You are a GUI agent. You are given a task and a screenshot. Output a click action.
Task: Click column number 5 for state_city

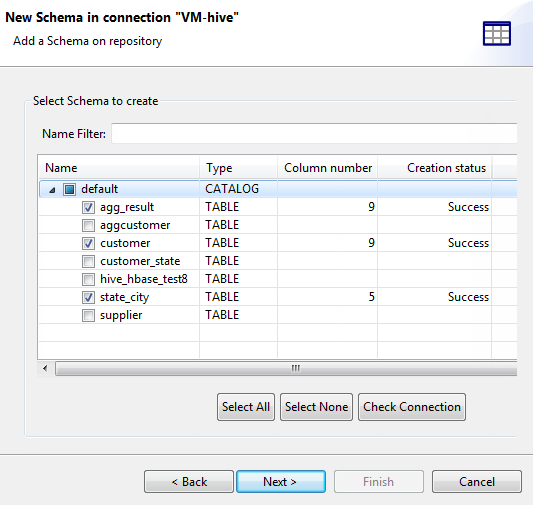click(372, 297)
